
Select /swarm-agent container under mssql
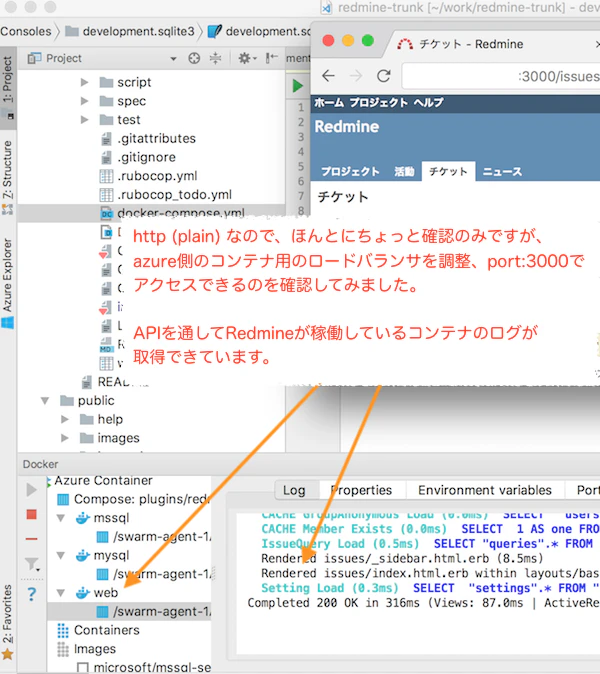pyautogui.click(x=153, y=537)
